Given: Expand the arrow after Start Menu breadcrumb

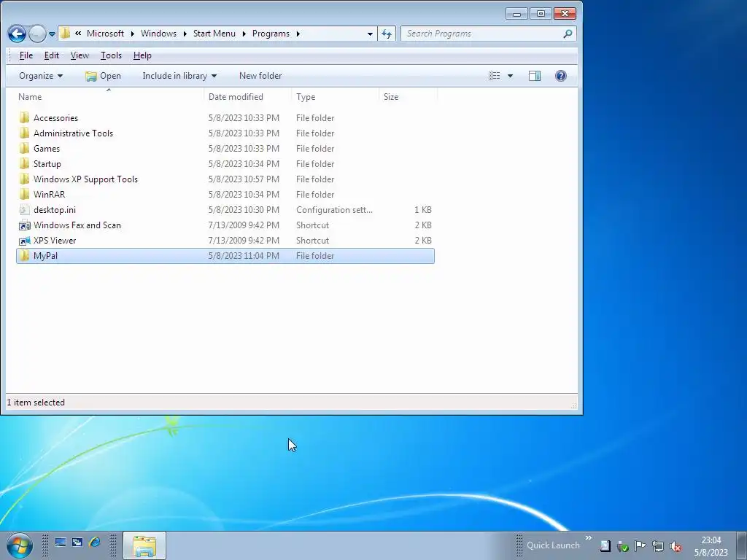Looking at the screenshot, I should [244, 34].
